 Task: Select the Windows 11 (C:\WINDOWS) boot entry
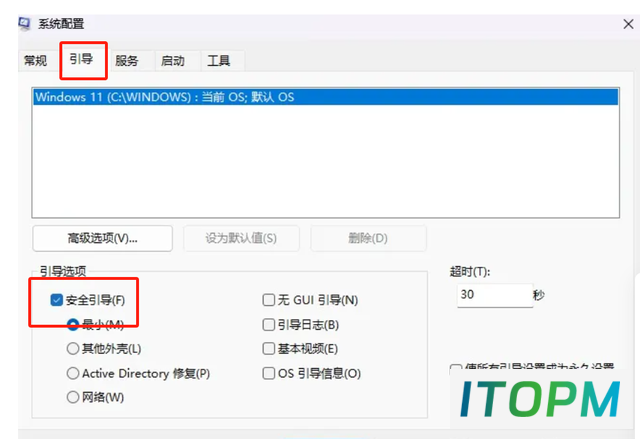pos(325,97)
